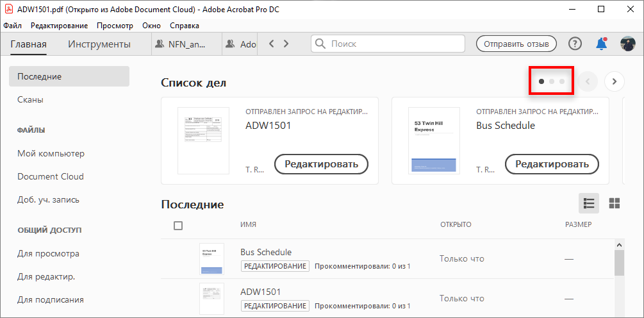Select the second to-do page dot

pyautogui.click(x=552, y=81)
